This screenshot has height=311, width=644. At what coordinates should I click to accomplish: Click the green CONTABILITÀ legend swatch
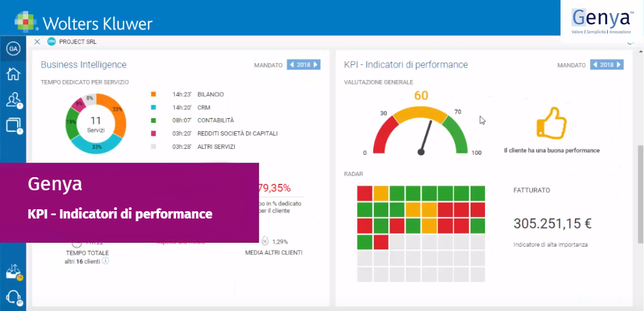tap(154, 120)
